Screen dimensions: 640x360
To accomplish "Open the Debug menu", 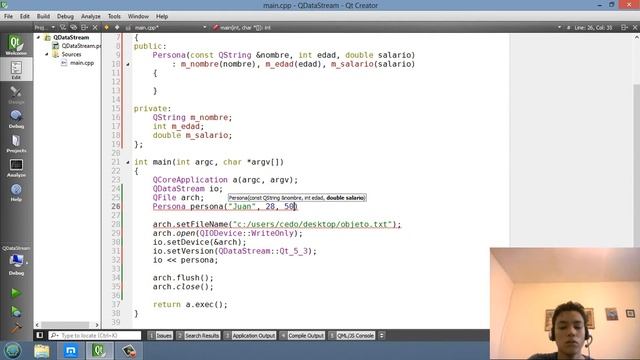I will click(65, 16).
